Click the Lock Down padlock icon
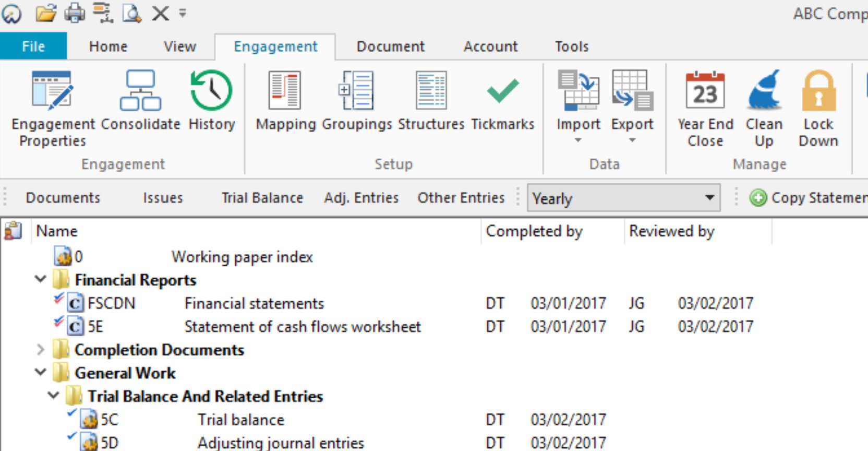 point(818,91)
